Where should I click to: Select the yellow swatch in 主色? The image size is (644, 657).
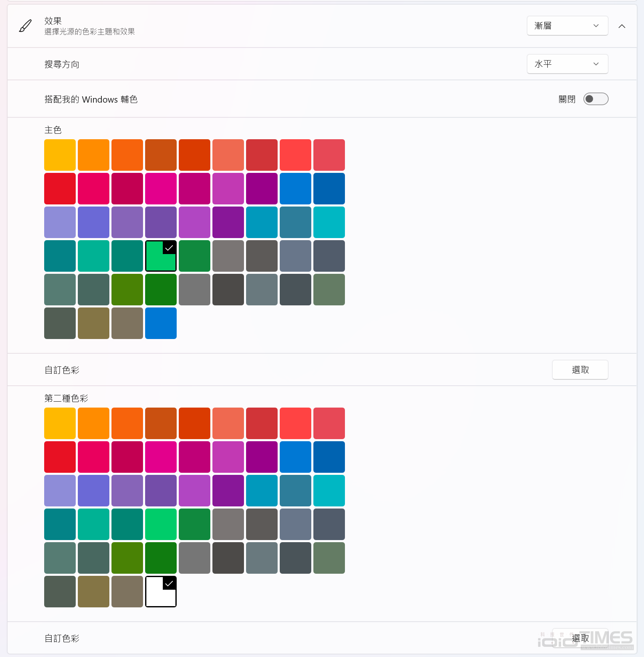(60, 155)
